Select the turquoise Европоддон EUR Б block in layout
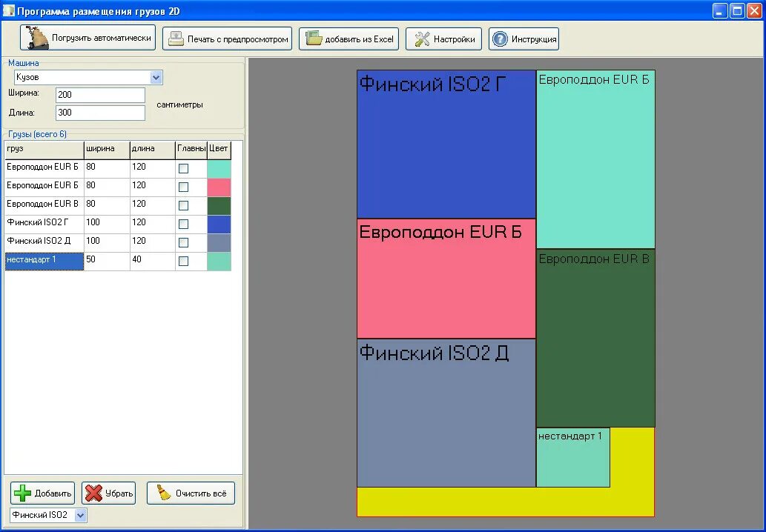The image size is (766, 532). tap(595, 159)
